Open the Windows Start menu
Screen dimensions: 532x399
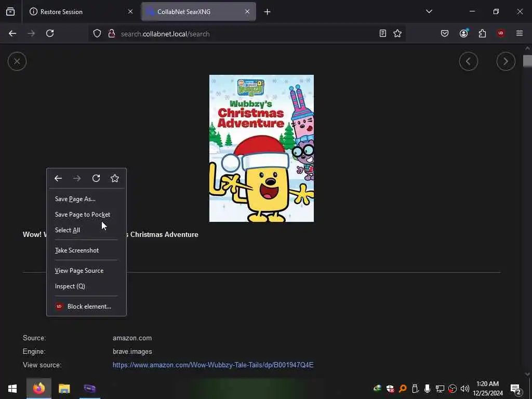(12, 388)
